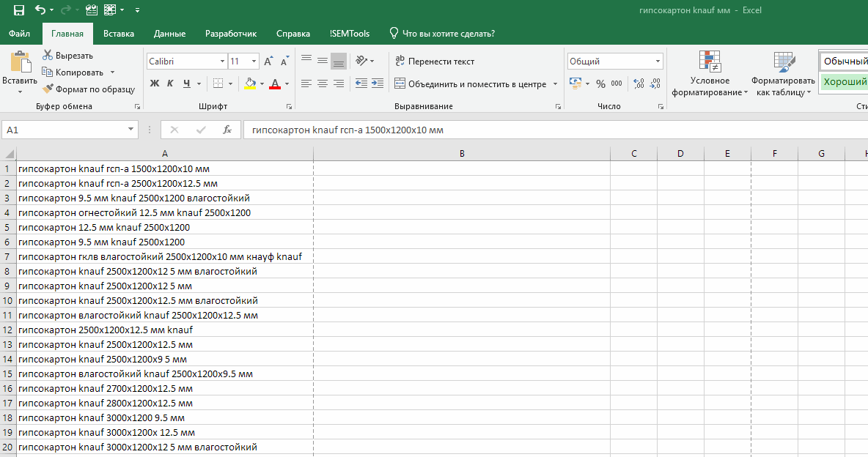
Task: Expand the Общий number format dropdown
Action: pos(658,62)
